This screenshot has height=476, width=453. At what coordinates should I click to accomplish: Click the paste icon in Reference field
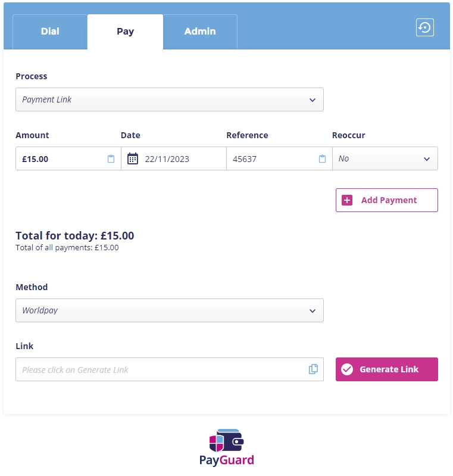322,159
